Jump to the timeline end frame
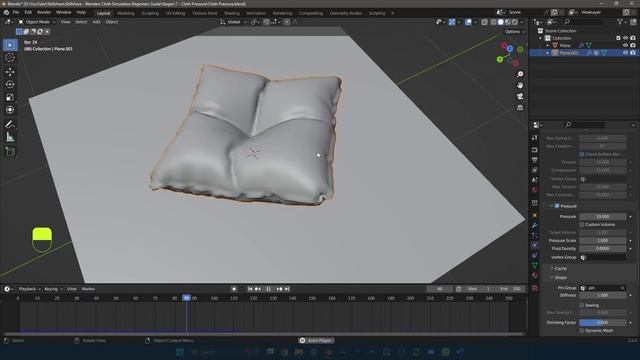 coord(287,289)
